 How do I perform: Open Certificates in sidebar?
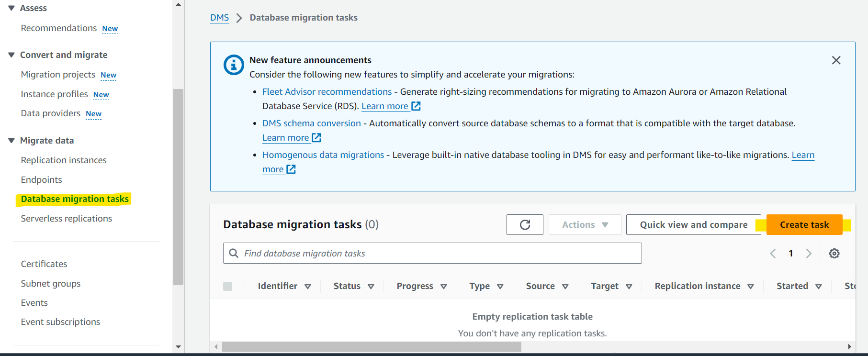44,264
